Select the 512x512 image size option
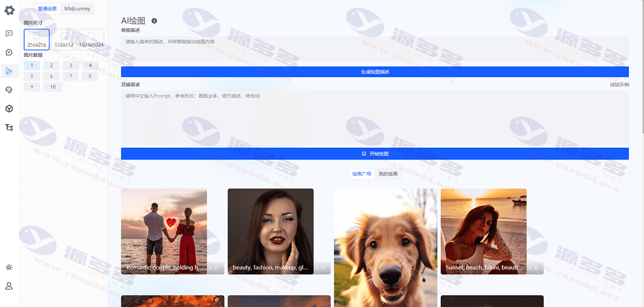Screen dimensions: 644x307 pos(64,40)
